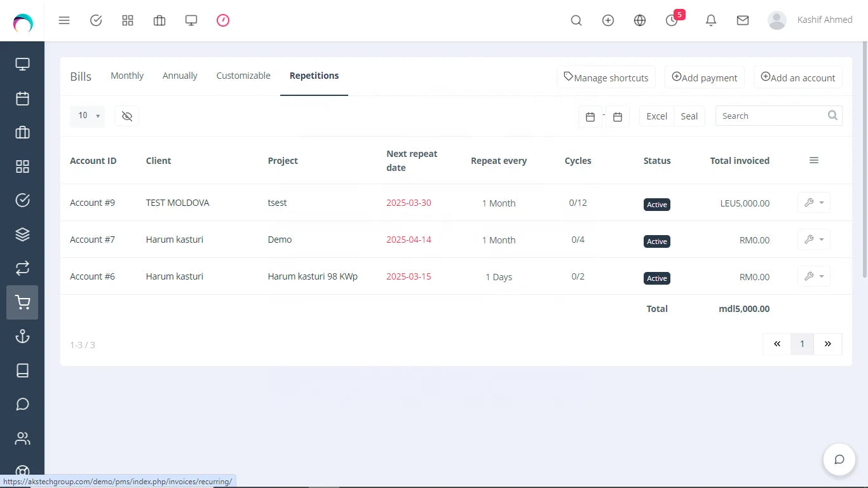Open the grid apps icon in top bar
The height and width of the screenshot is (488, 868).
[128, 20]
